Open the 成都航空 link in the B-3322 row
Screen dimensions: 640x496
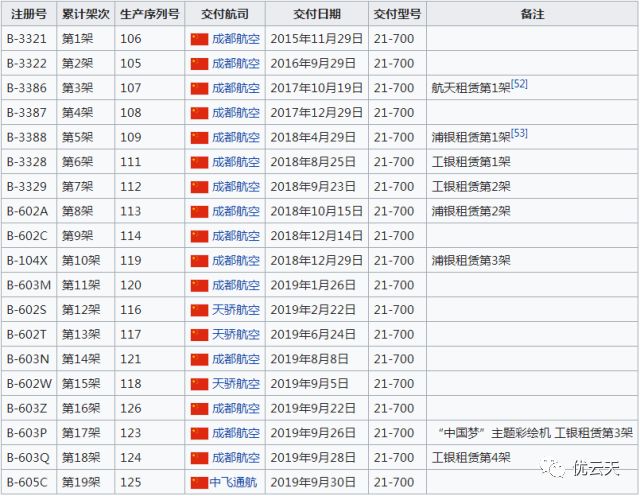[x=235, y=63]
